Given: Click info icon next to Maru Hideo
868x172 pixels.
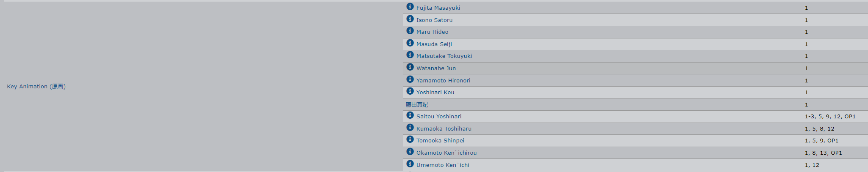Looking at the screenshot, I should 410,31.
